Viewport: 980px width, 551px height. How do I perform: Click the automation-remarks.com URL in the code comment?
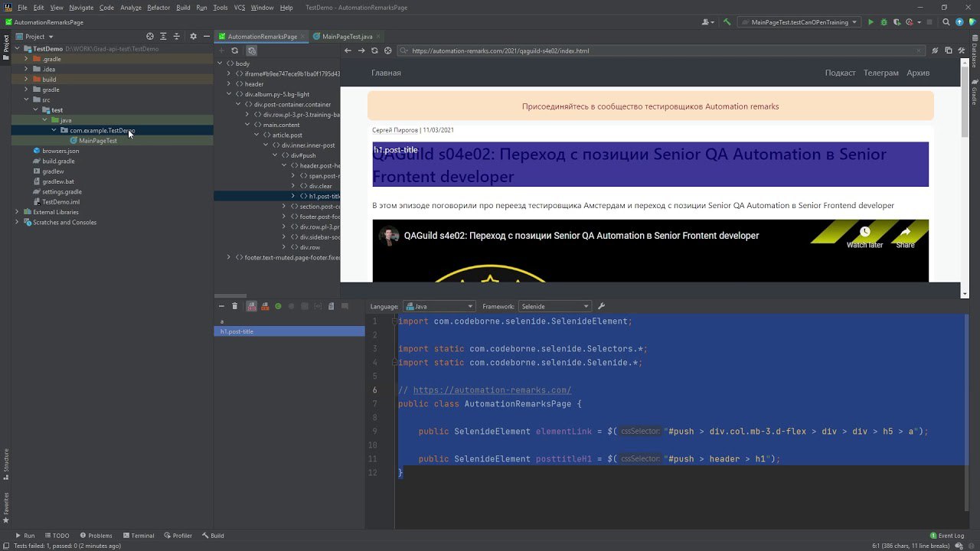coord(492,390)
